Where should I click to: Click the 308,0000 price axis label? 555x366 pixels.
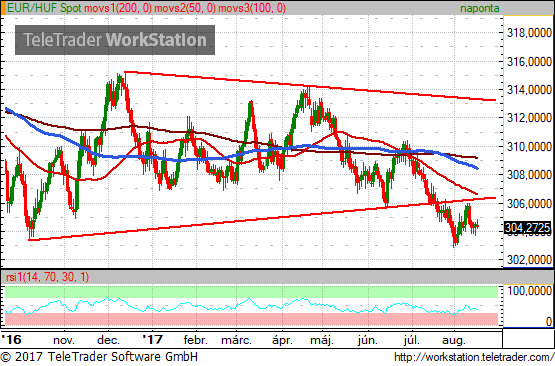(x=529, y=175)
